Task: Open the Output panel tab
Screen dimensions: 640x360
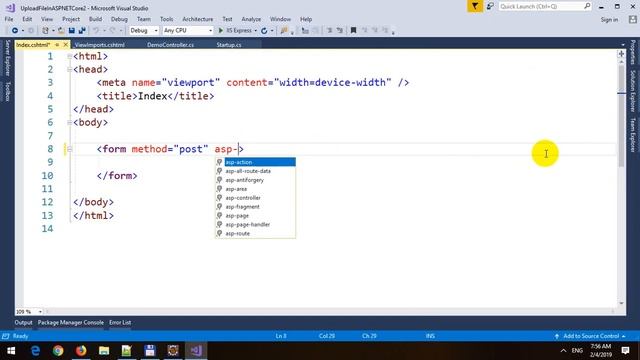Action: [x=23, y=322]
